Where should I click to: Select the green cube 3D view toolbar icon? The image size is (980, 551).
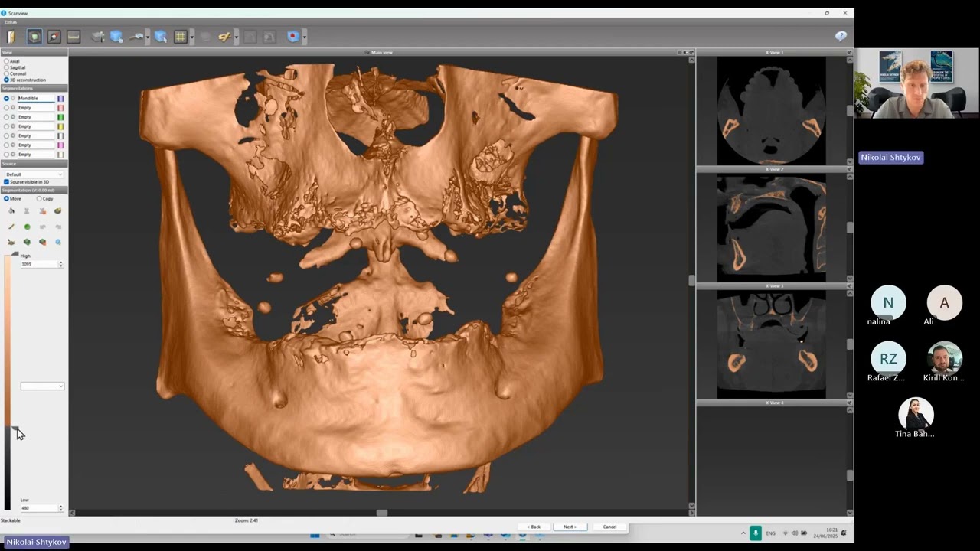coord(34,37)
